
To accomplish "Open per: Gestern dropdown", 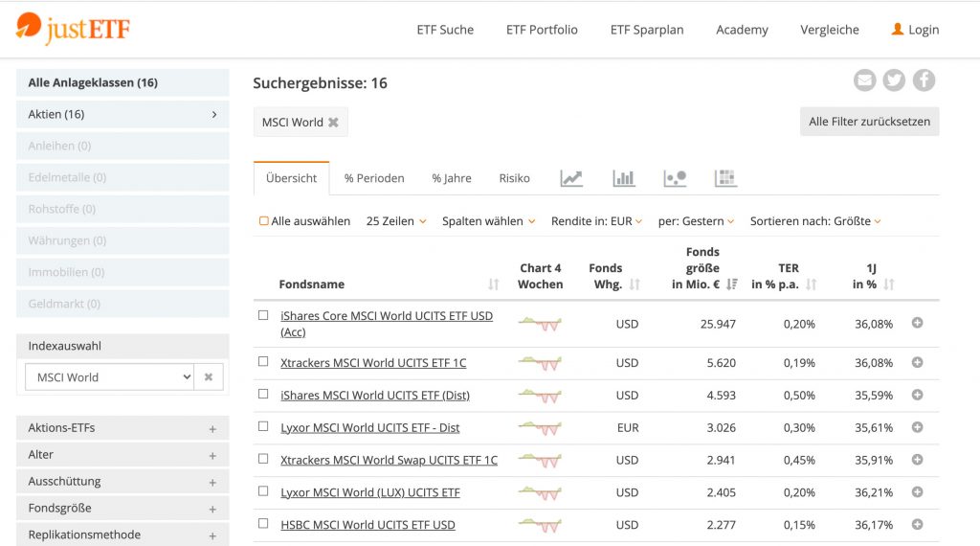I will [696, 221].
